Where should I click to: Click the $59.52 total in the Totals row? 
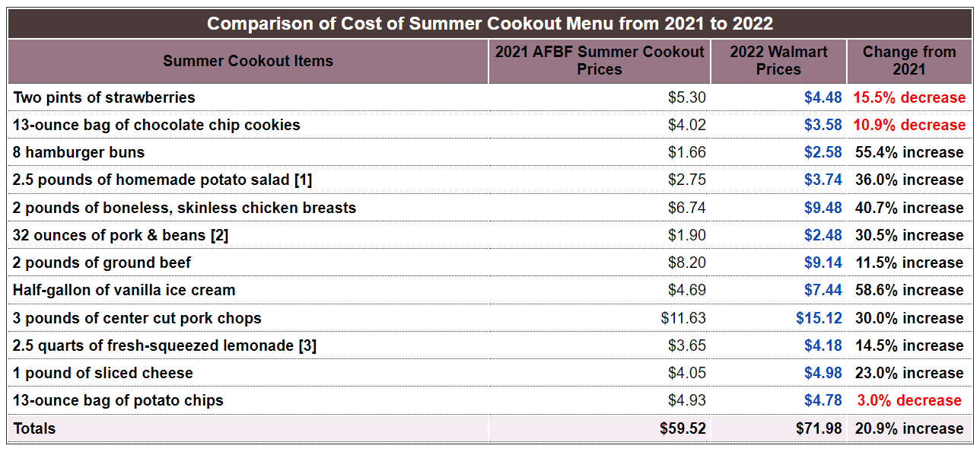point(682,428)
